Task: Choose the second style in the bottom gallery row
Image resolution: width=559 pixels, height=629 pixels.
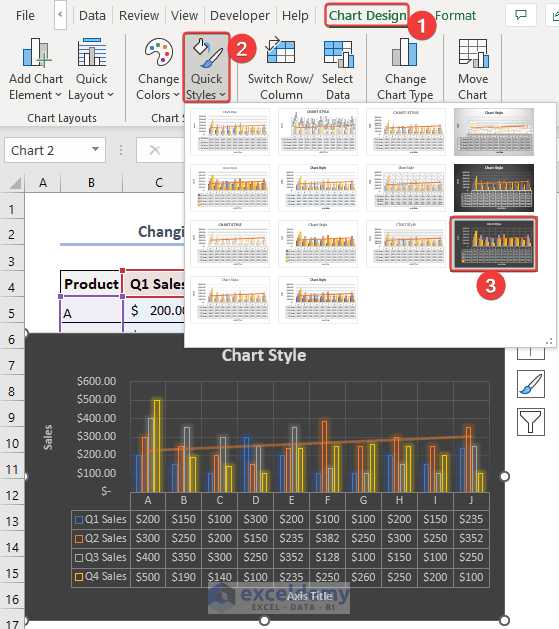Action: [x=318, y=300]
